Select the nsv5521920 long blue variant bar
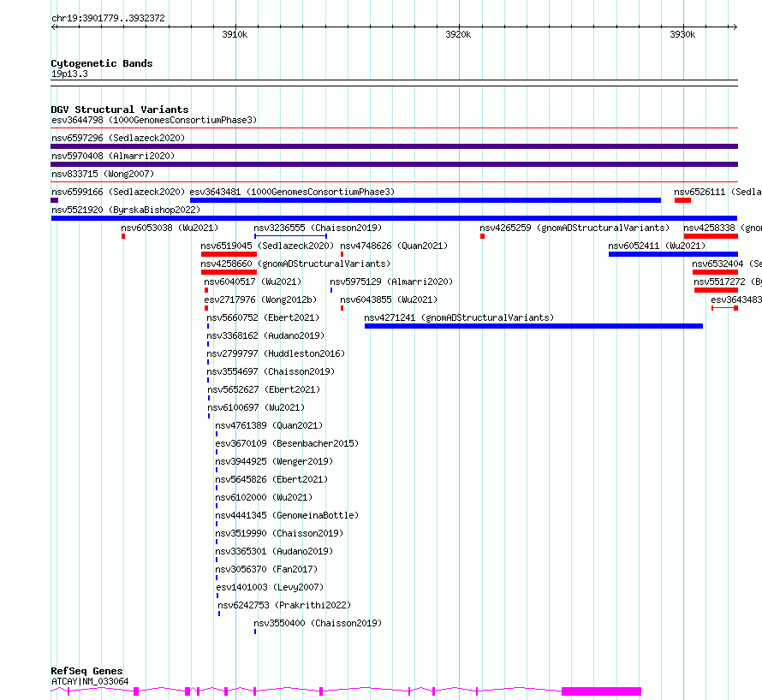The image size is (762, 700). (x=394, y=218)
